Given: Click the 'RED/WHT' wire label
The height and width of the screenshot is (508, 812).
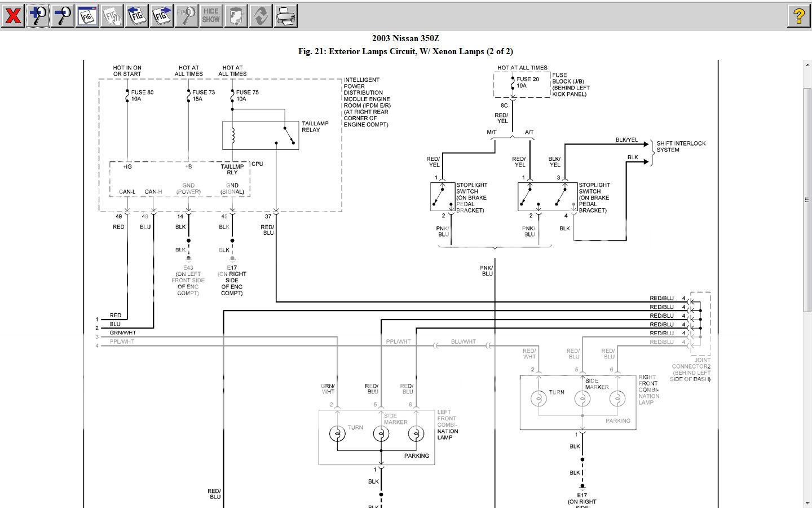Looking at the screenshot, I should point(529,354).
